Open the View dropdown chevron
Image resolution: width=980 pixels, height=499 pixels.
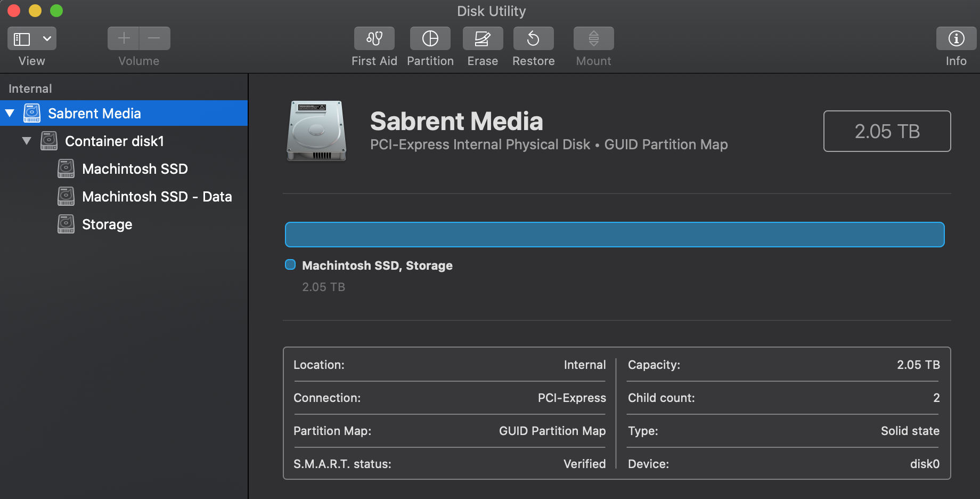[47, 39]
